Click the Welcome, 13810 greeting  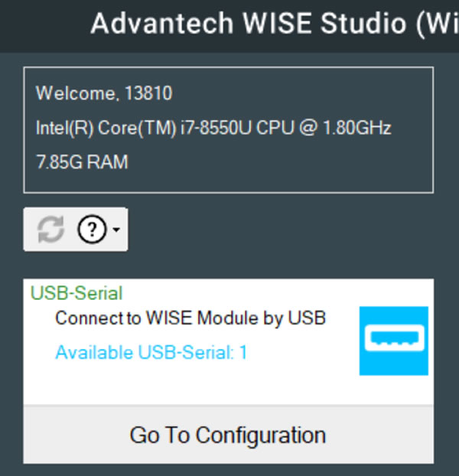103,94
